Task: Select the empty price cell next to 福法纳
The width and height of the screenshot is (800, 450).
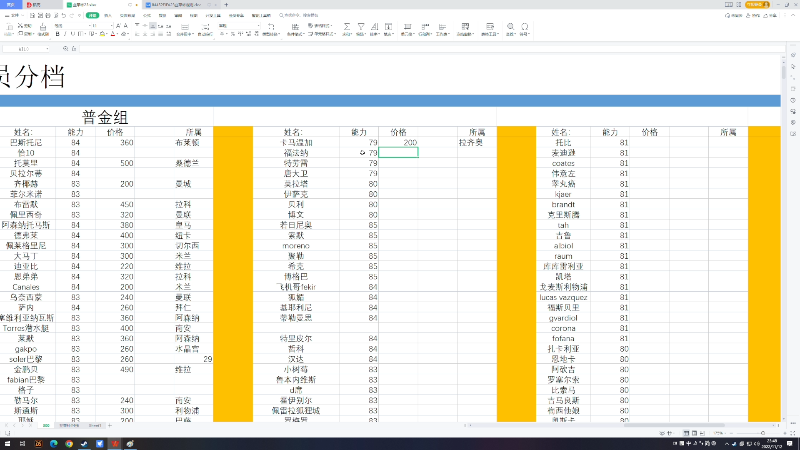Action: [x=398, y=153]
